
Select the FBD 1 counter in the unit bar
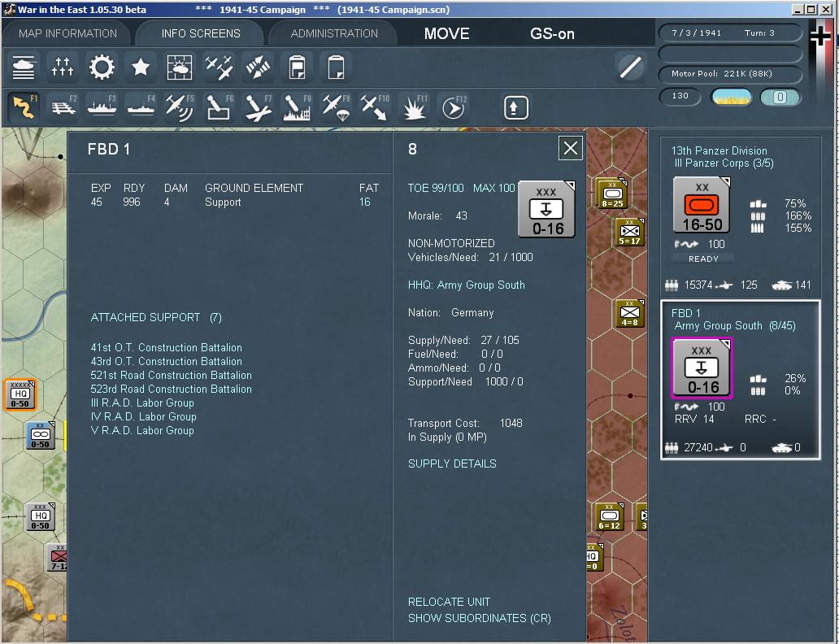[x=702, y=368]
